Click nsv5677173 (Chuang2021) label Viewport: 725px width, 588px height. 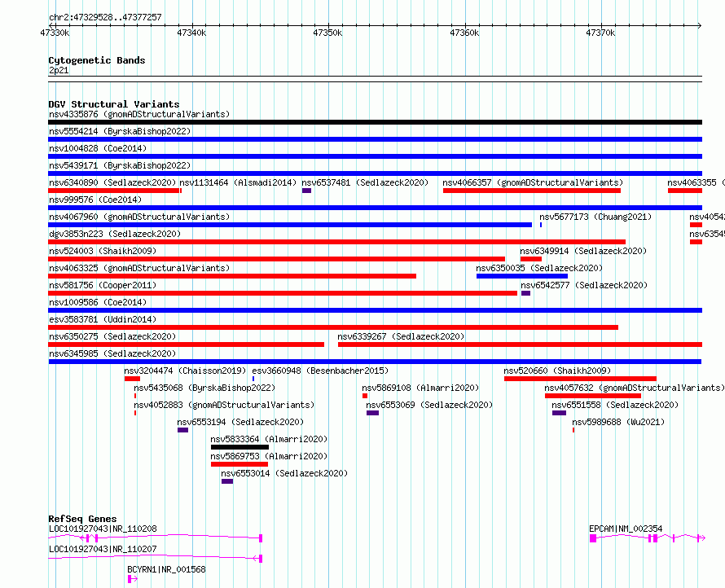pos(595,217)
